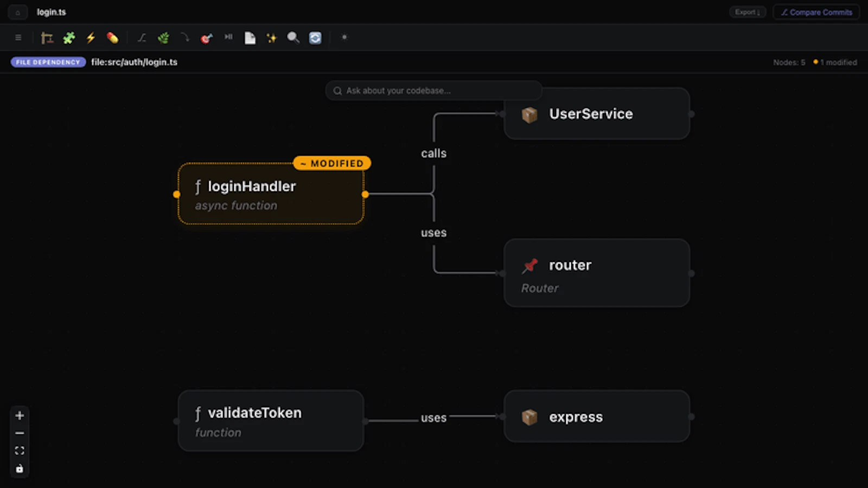The height and width of the screenshot is (488, 868).
Task: Click the Nodes: 5 counter
Action: (x=789, y=62)
